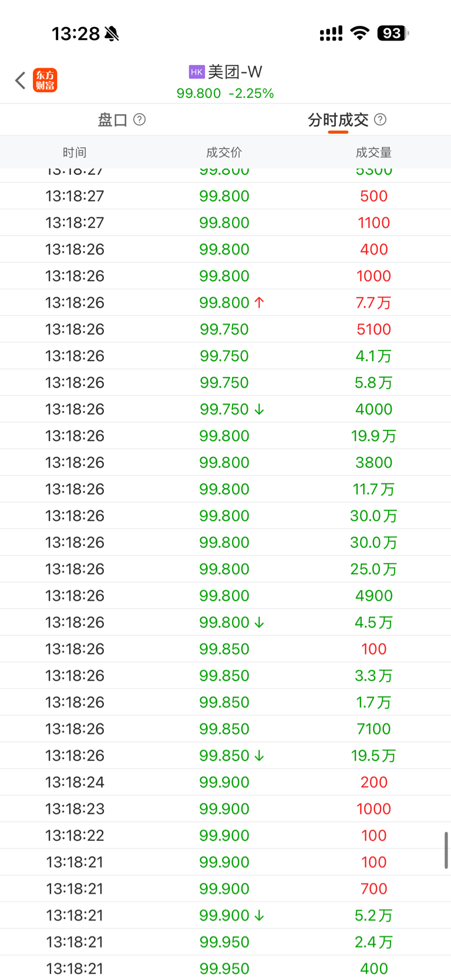Click the scrollbar handle on right edge

click(x=446, y=850)
